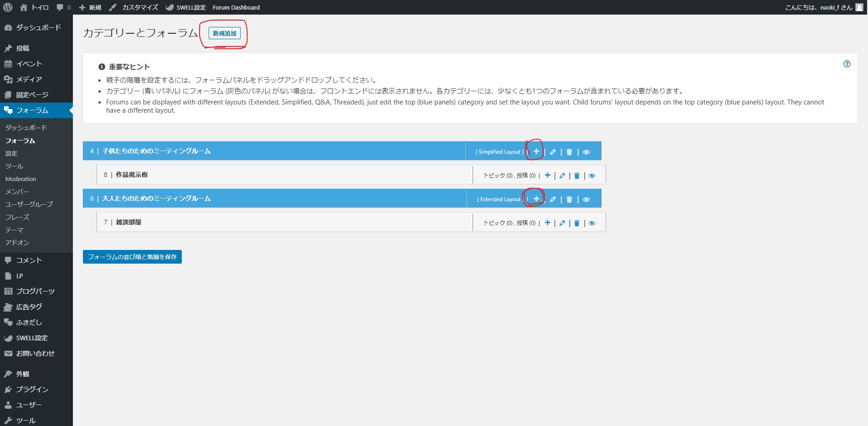Open the 新規 dropdown in admin bar
868x426 pixels.
pyautogui.click(x=90, y=7)
